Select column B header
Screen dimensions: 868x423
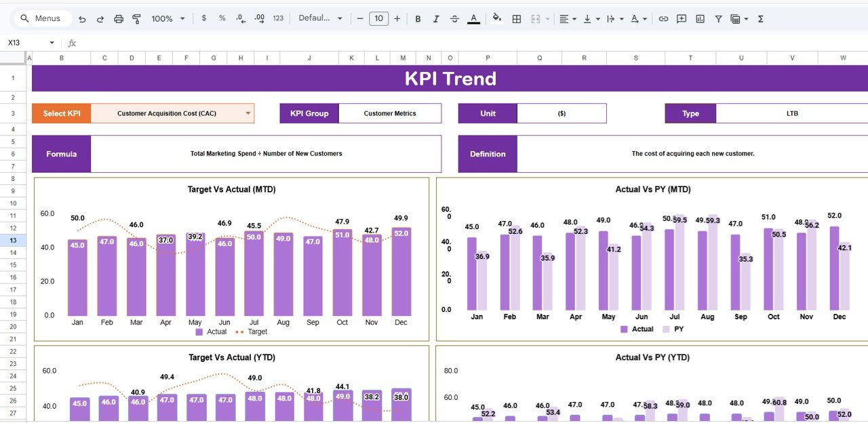coord(62,58)
